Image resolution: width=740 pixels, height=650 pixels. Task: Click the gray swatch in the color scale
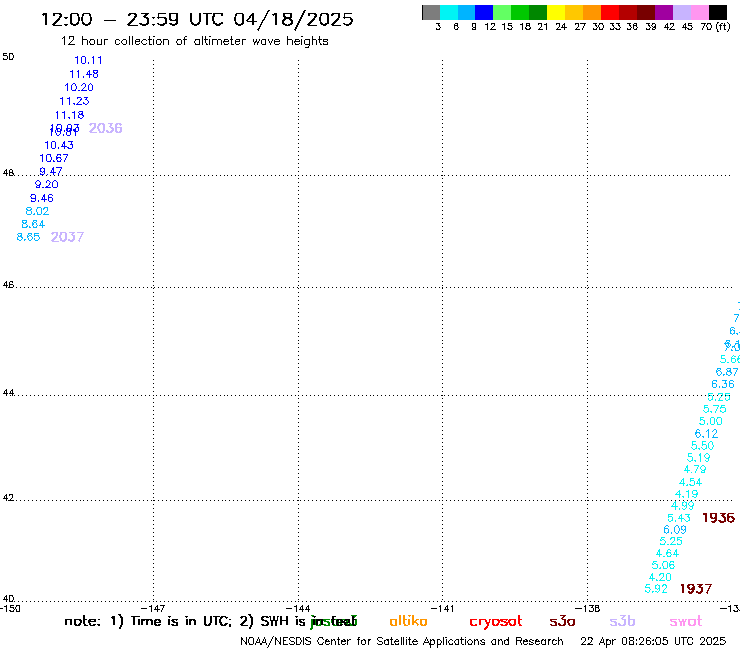click(x=431, y=12)
